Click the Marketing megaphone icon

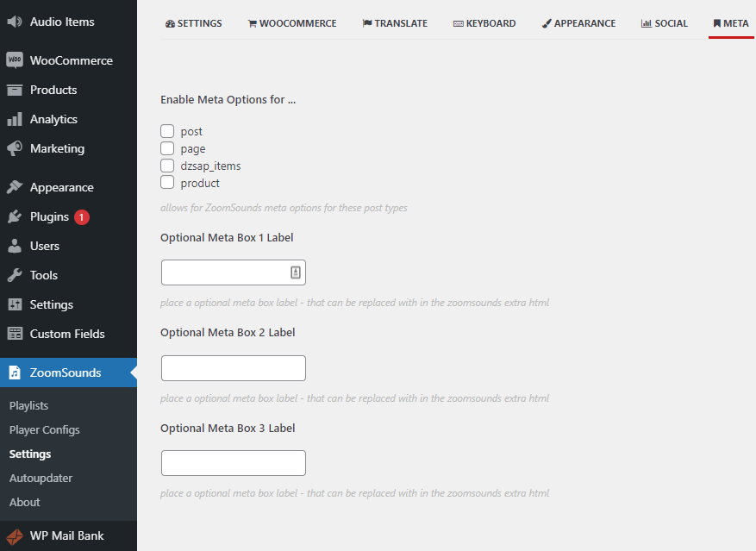(15, 148)
